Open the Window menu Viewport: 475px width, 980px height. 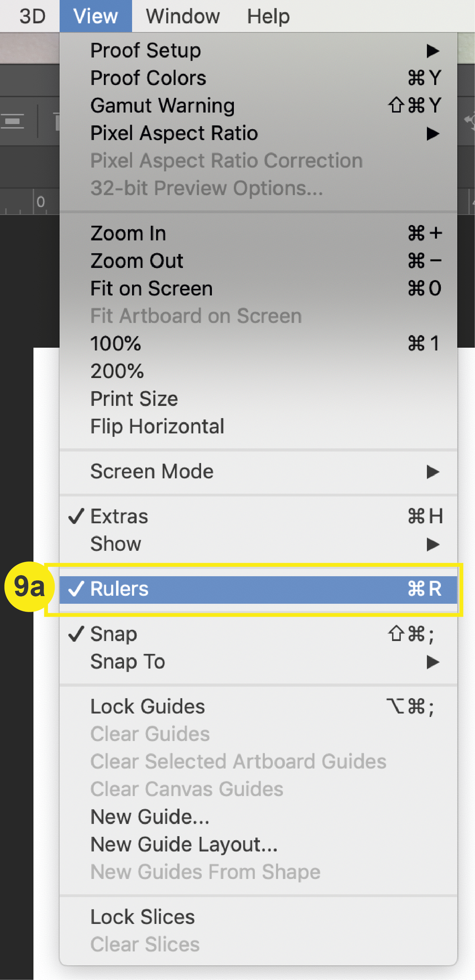point(183,16)
